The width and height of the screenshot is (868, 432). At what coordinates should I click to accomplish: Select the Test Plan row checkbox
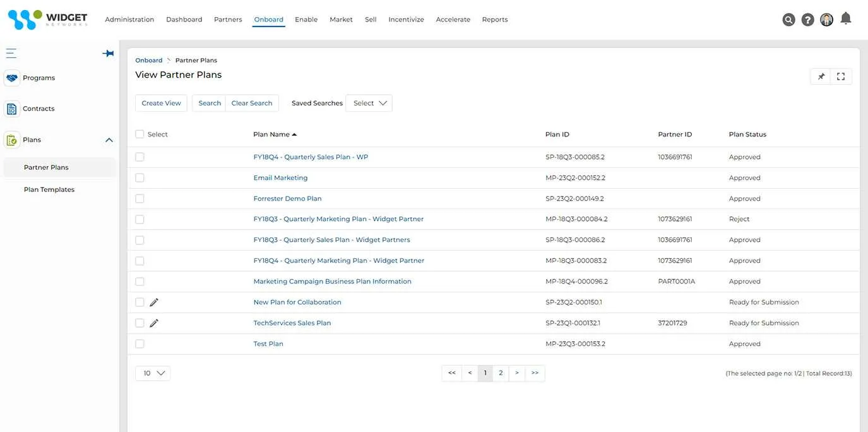(x=140, y=344)
